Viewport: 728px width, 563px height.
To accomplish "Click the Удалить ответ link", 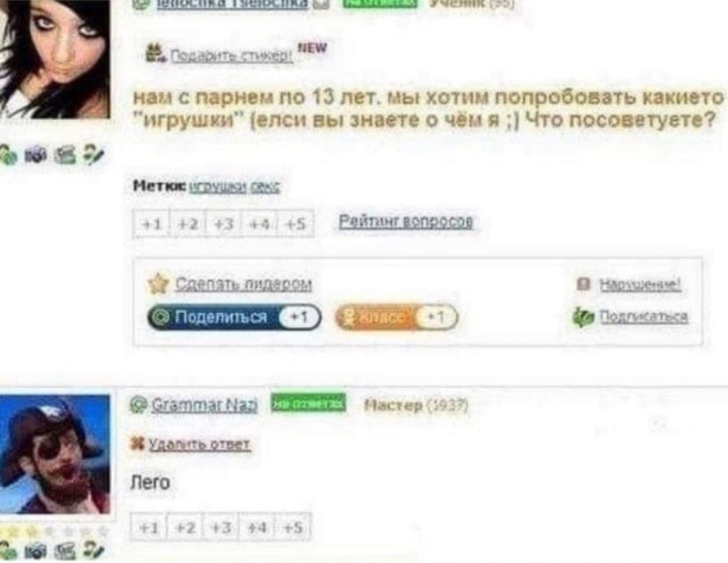I will tap(199, 444).
